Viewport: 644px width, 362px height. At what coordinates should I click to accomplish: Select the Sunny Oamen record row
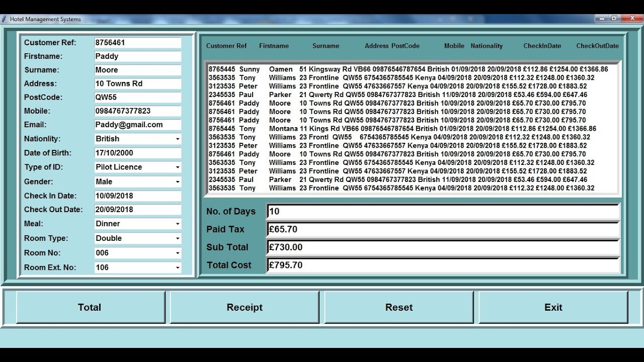click(408, 69)
